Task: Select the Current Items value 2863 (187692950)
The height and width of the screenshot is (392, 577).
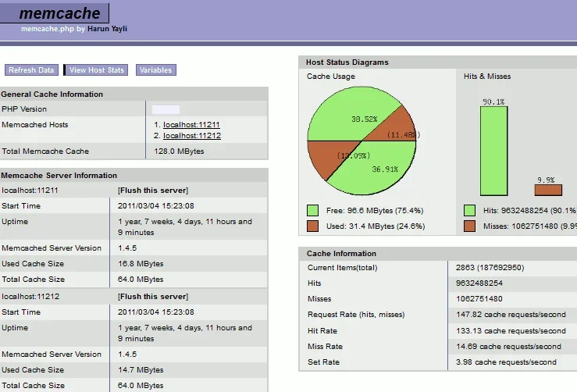Action: 490,268
